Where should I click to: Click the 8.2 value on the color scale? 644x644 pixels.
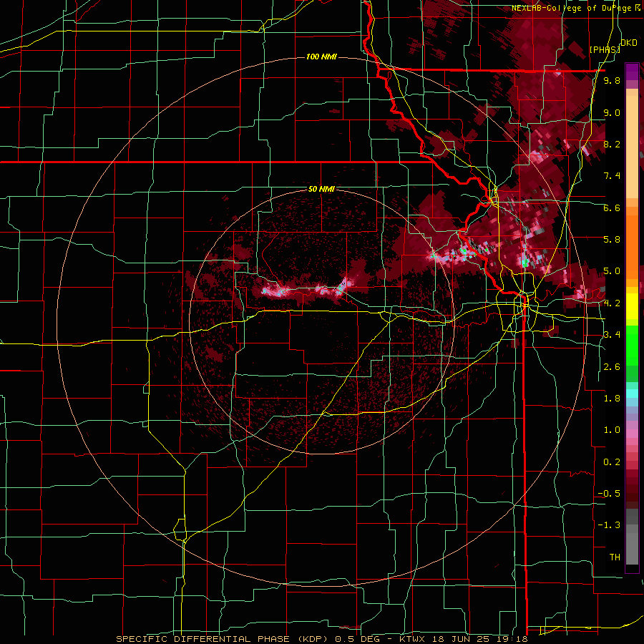click(x=612, y=144)
